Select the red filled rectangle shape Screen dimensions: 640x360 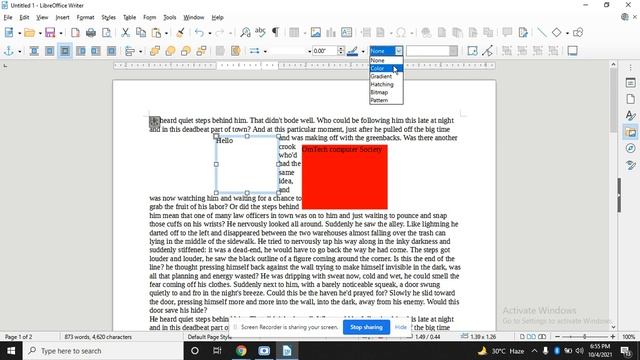click(344, 177)
